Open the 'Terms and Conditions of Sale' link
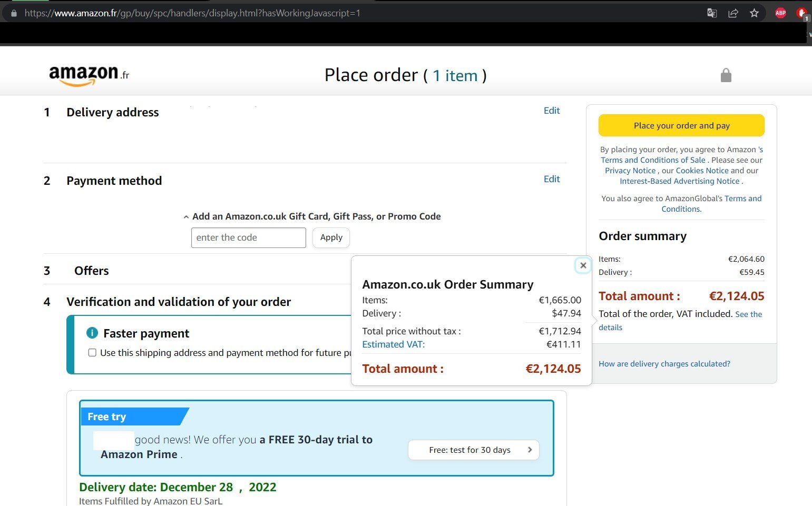The height and width of the screenshot is (506, 812). pos(653,160)
